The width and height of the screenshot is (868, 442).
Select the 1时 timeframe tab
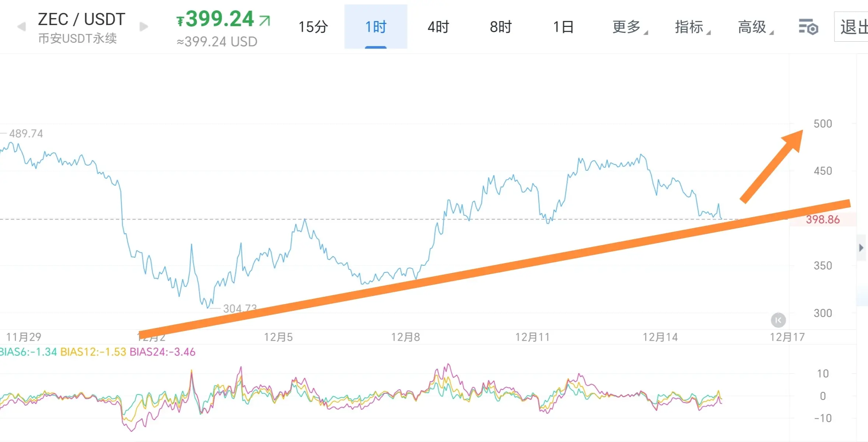click(x=375, y=27)
